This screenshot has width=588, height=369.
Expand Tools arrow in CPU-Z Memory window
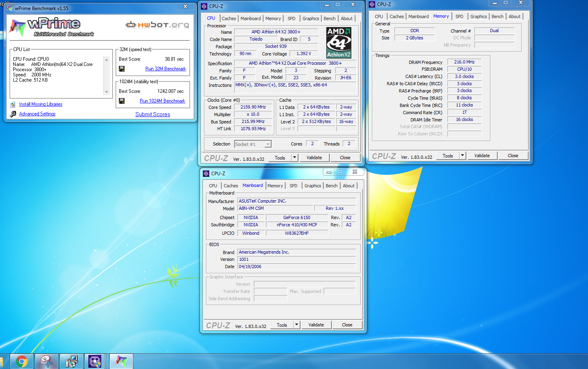click(x=463, y=156)
